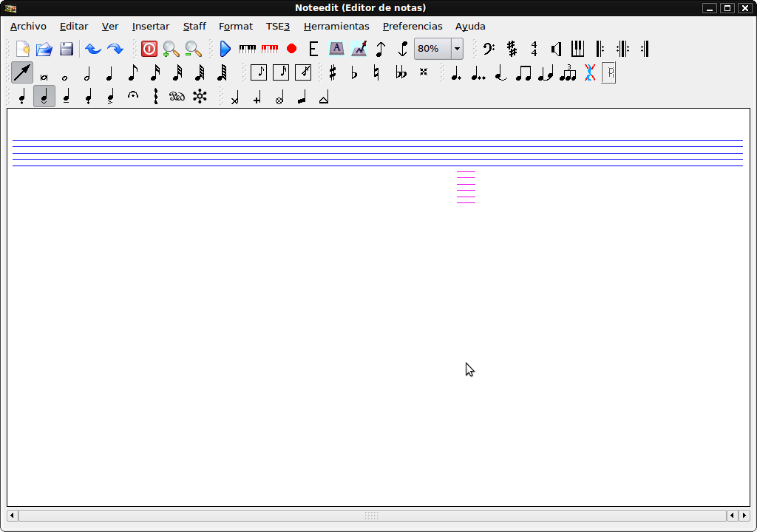Toggle the double sharp accidental
Viewport: 757px width, 532px height.
424,72
